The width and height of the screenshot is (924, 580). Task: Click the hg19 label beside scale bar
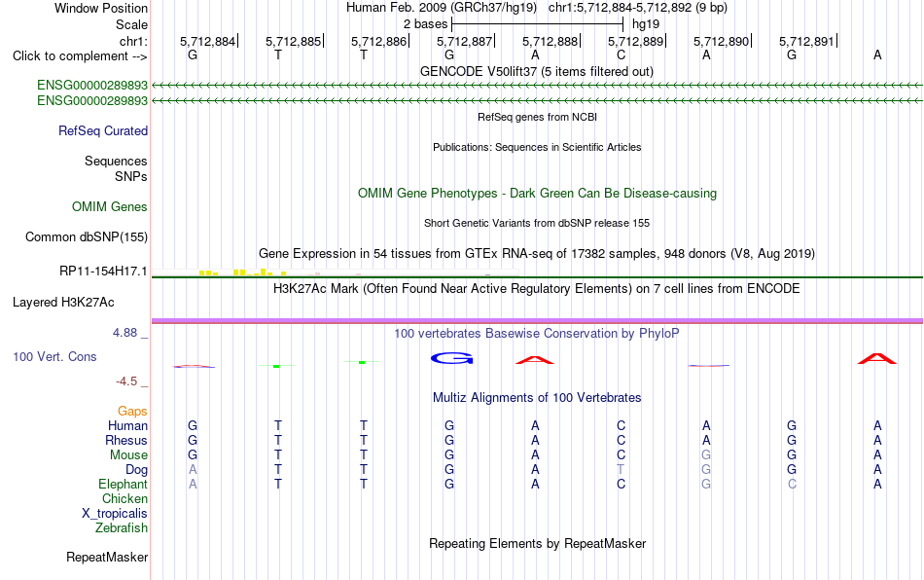645,24
